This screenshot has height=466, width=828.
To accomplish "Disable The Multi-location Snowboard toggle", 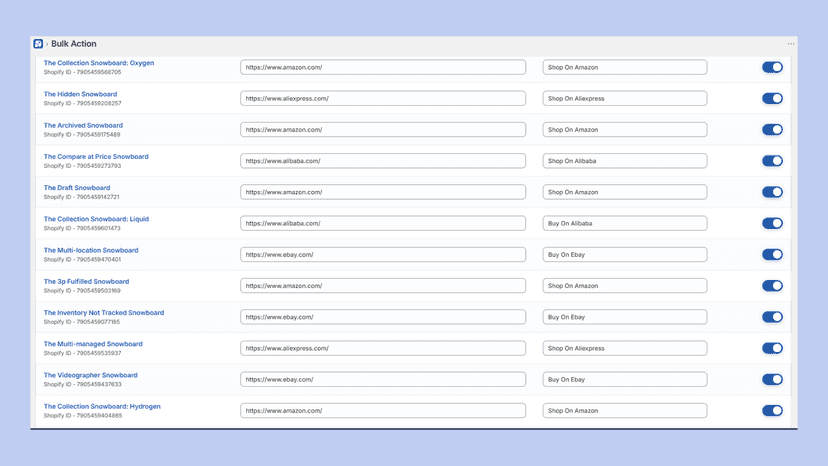I will [x=772, y=254].
